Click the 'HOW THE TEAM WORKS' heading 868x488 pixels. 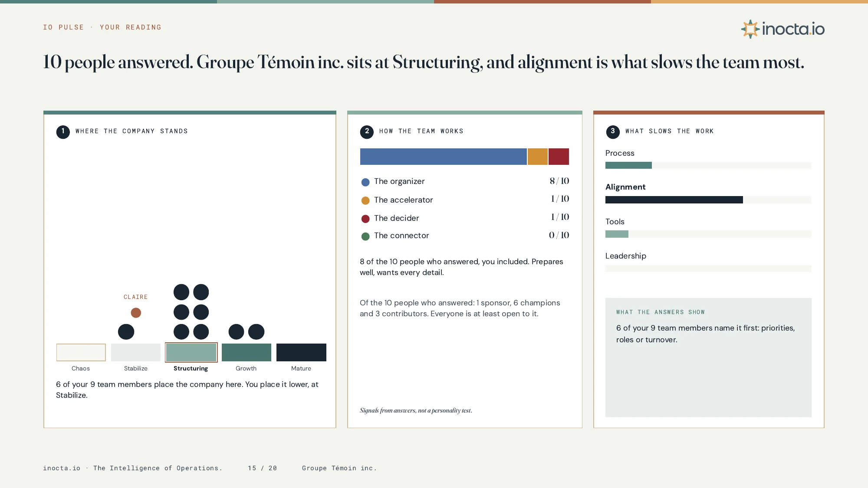pos(421,131)
